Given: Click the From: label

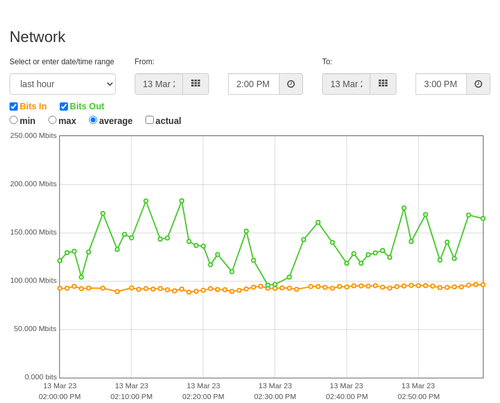Looking at the screenshot, I should (x=144, y=62).
